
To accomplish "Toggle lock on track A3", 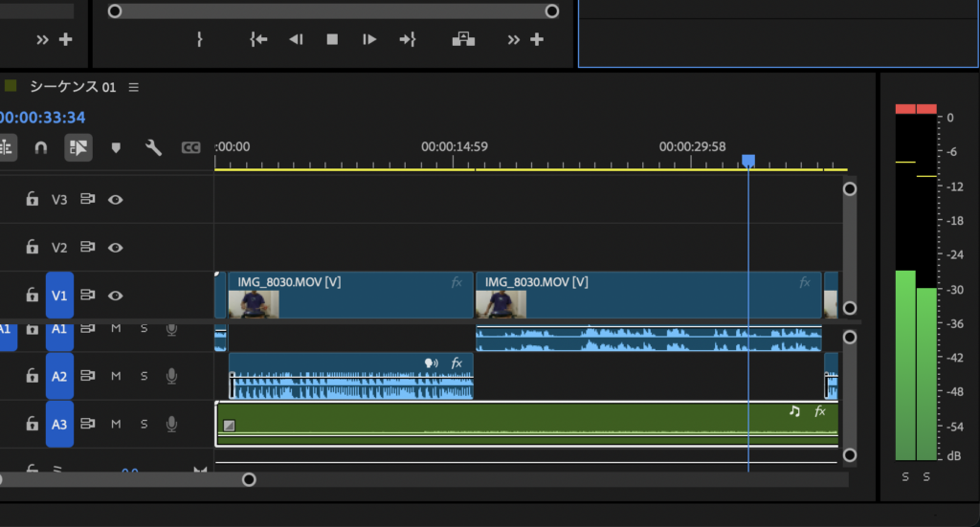I will pos(32,424).
